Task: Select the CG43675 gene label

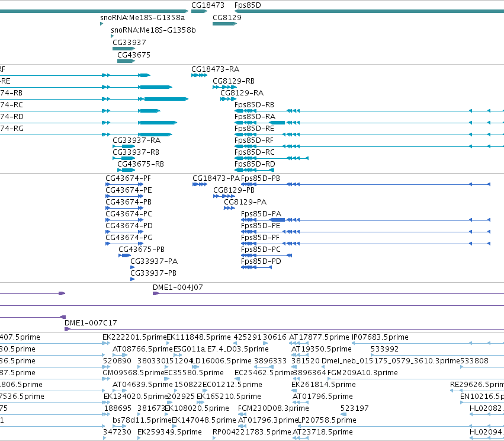Action: click(134, 55)
